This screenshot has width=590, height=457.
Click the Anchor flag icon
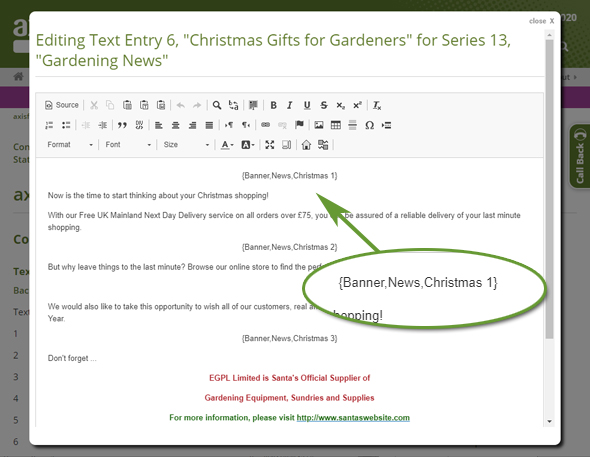pos(300,125)
